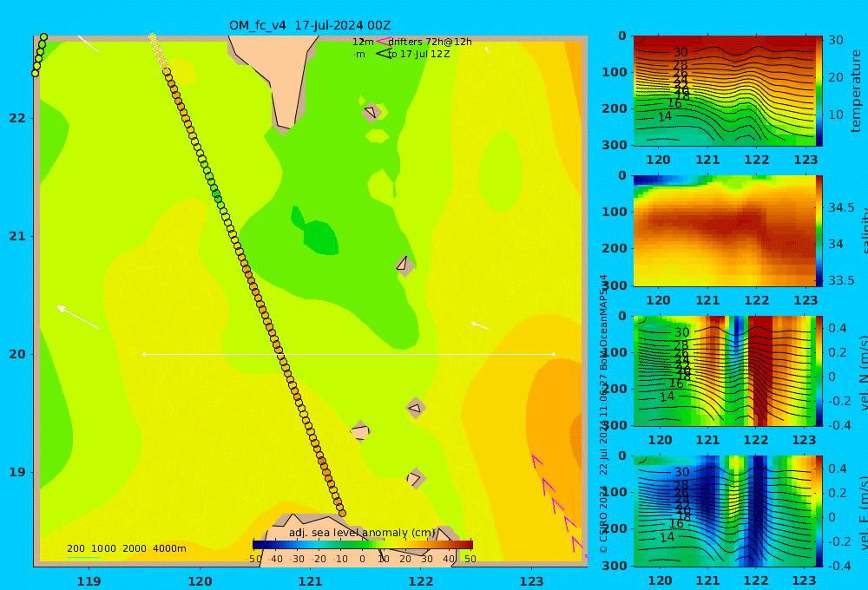Click the 34.5 tick on the salinity colorbar
868x590 pixels.
point(841,208)
